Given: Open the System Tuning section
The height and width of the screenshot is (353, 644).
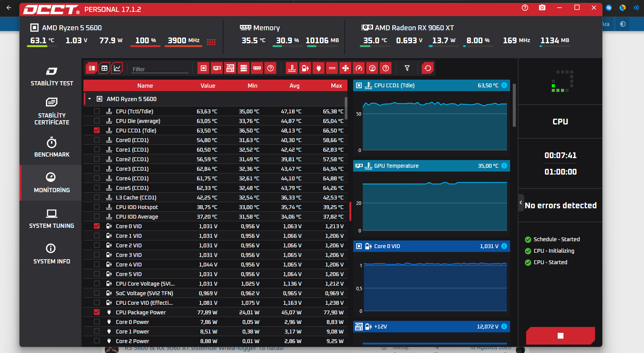Looking at the screenshot, I should coord(52,219).
